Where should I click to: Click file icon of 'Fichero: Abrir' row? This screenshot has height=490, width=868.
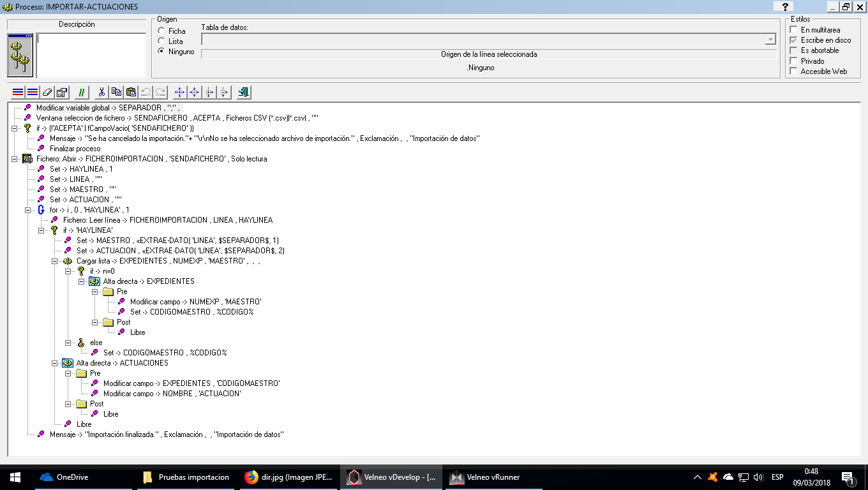pos(27,159)
